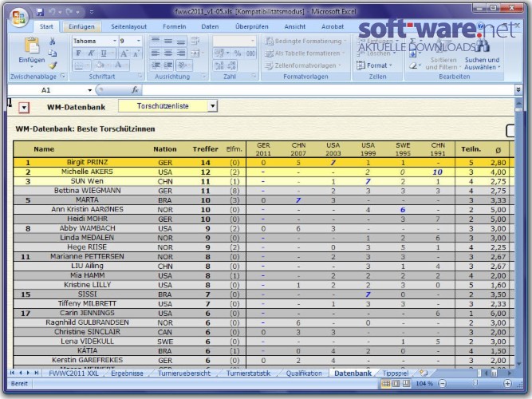The height and width of the screenshot is (399, 532).
Task: Open the Turnierstatistik sheet tab
Action: pyautogui.click(x=248, y=373)
